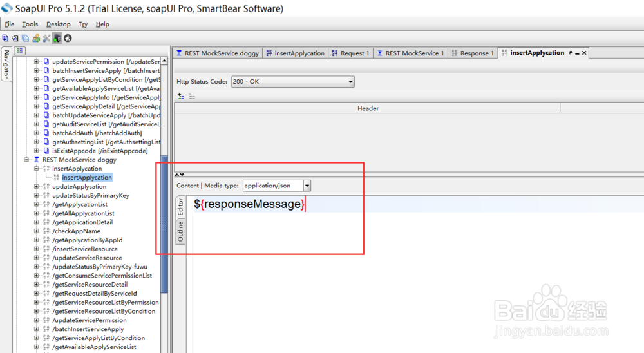Collapse the REST MockService doggy node
Screen dimensions: 644x353
(x=26, y=160)
